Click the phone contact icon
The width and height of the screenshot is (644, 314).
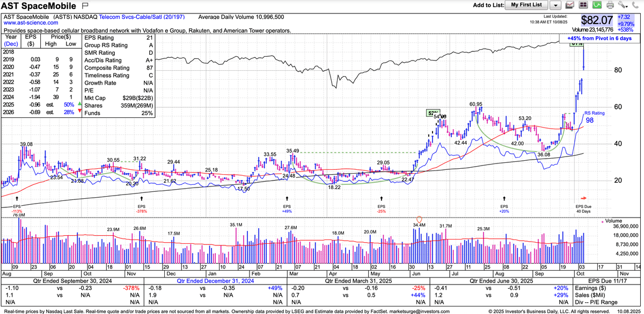(x=635, y=5)
